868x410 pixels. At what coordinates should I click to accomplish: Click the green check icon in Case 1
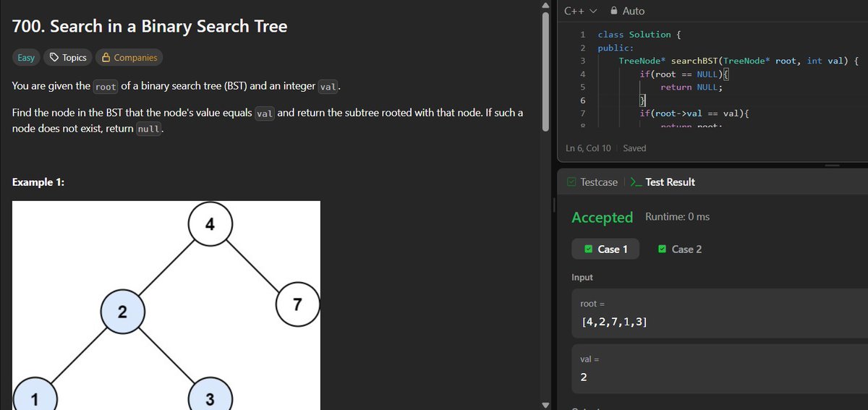pyautogui.click(x=588, y=249)
